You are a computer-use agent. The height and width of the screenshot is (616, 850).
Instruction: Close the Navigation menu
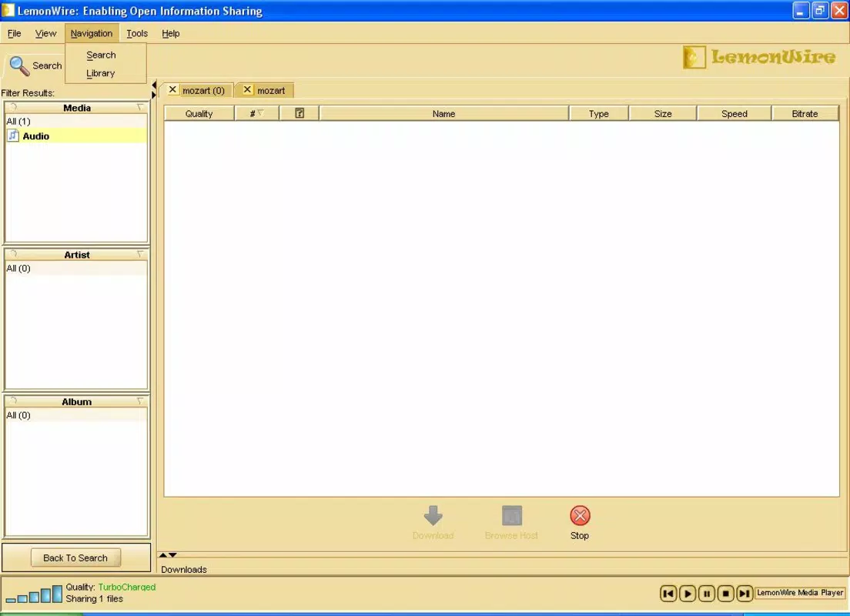pyautogui.click(x=92, y=34)
